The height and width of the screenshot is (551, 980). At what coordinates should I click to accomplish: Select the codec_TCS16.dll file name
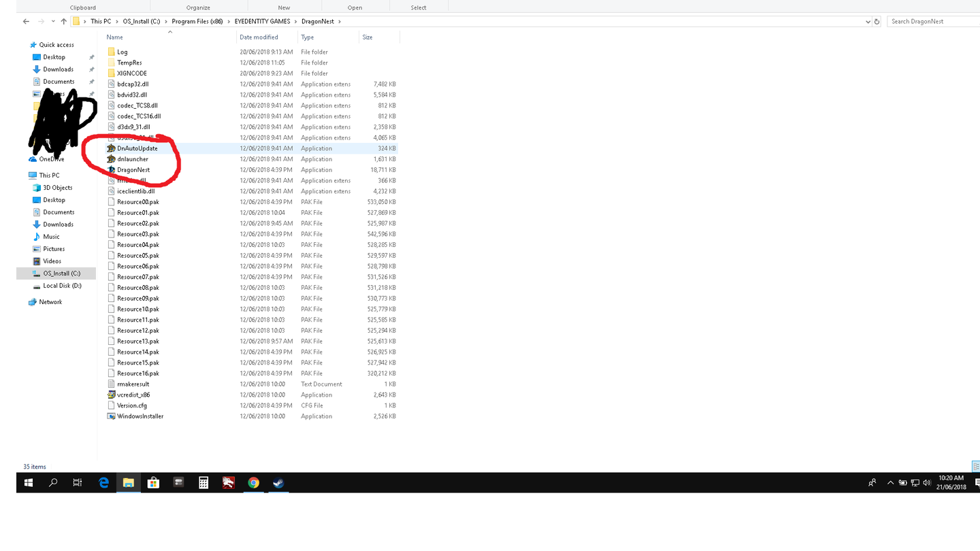point(139,116)
